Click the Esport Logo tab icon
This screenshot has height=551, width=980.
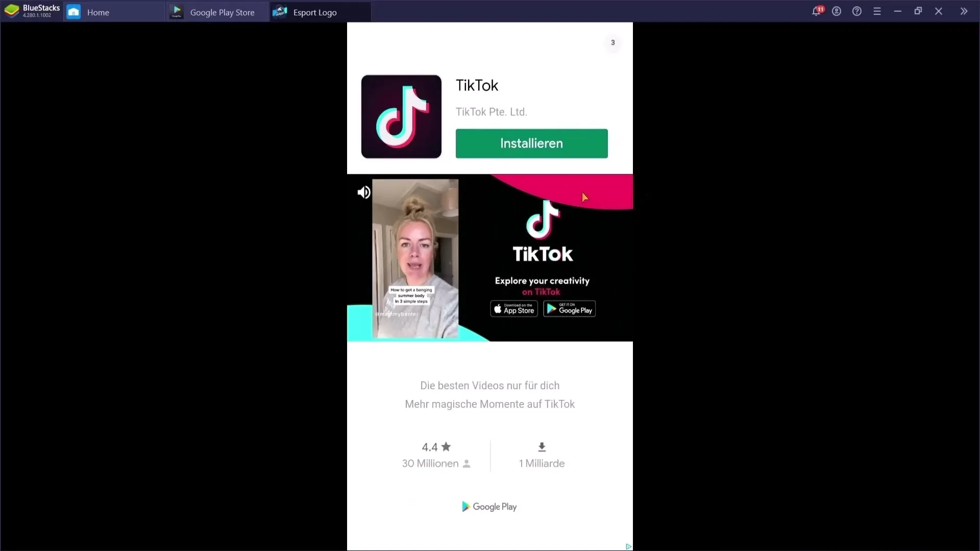pyautogui.click(x=281, y=11)
